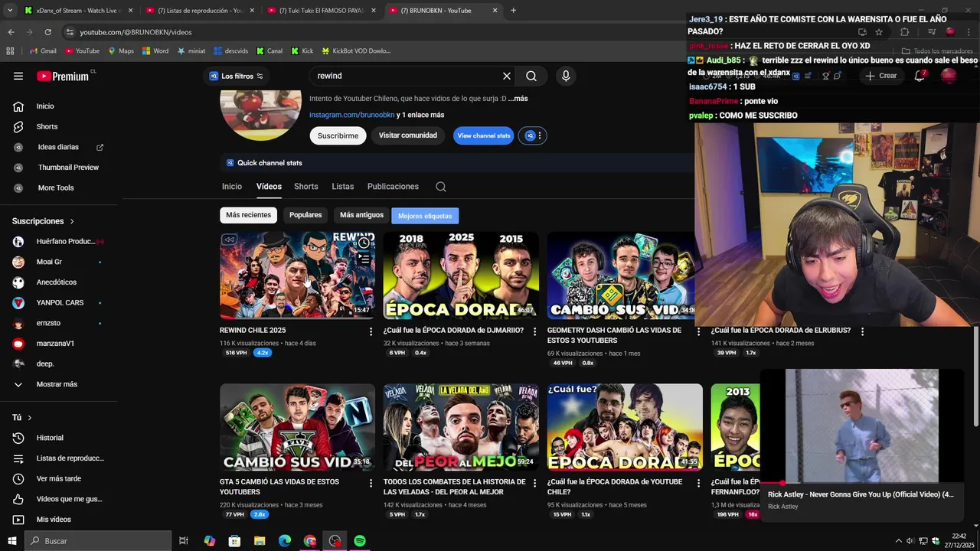Click the YouTube Premium logo
980x551 pixels.
coord(64,76)
